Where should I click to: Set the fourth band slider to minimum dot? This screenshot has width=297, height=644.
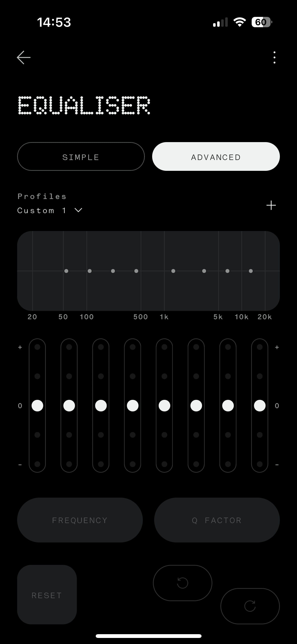[133, 464]
